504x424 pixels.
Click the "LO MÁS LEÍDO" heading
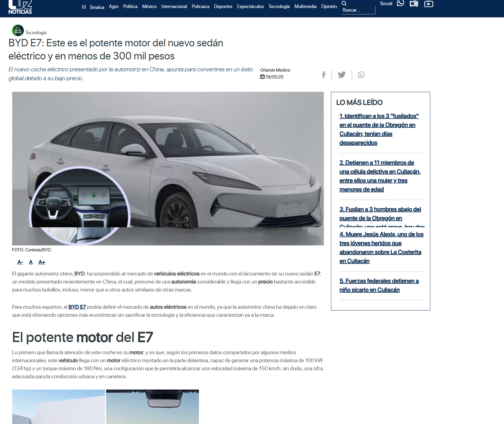[359, 103]
